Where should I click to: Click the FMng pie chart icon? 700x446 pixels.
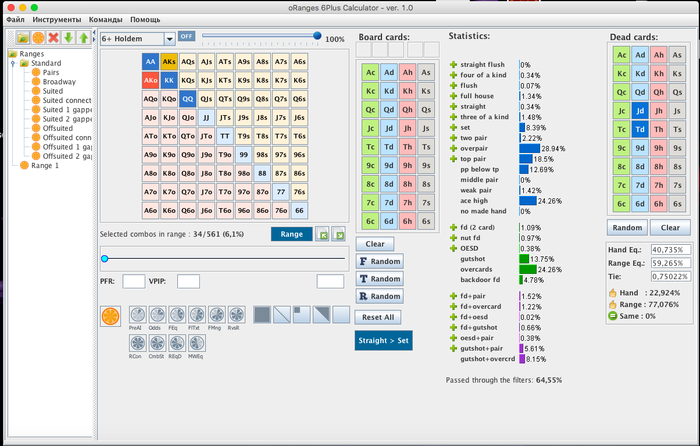coord(217,315)
